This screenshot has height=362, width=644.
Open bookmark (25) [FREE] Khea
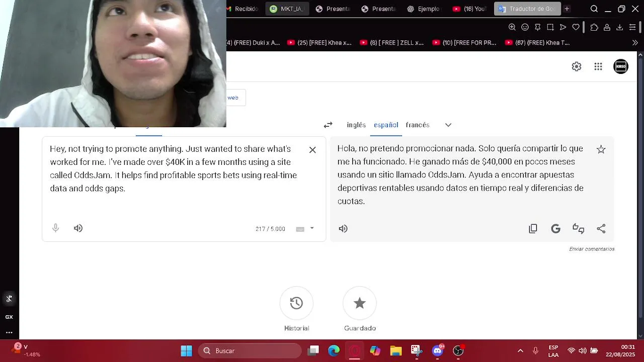[319, 43]
